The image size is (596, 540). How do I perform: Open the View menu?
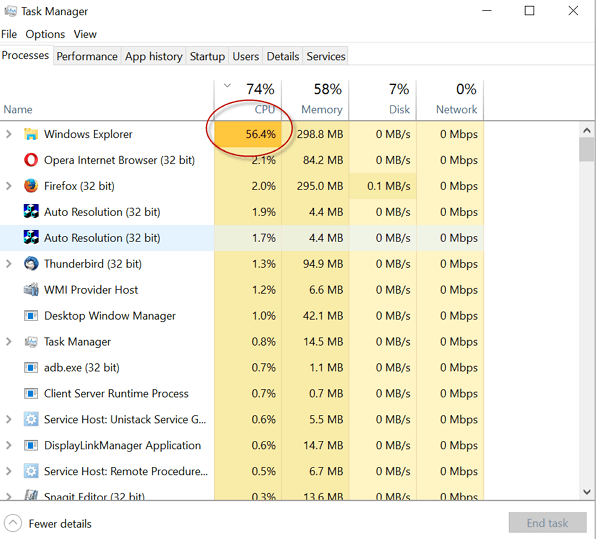(85, 34)
